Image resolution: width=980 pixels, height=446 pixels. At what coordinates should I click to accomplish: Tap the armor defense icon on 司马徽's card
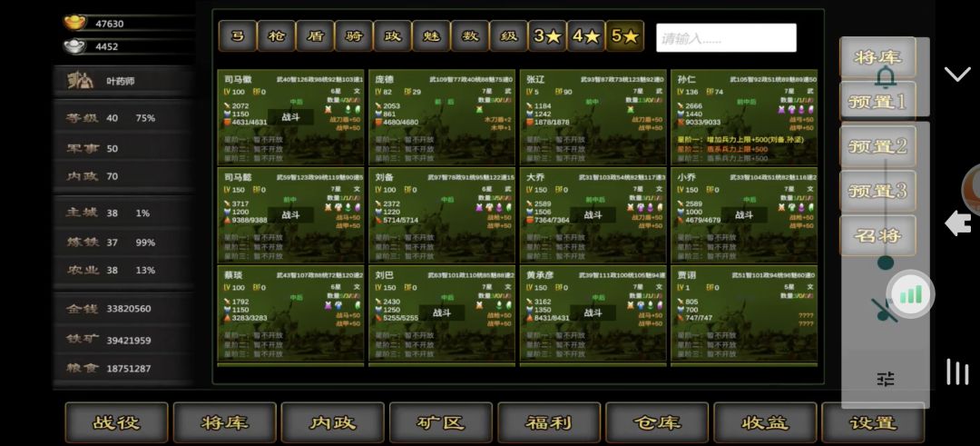pyautogui.click(x=228, y=114)
